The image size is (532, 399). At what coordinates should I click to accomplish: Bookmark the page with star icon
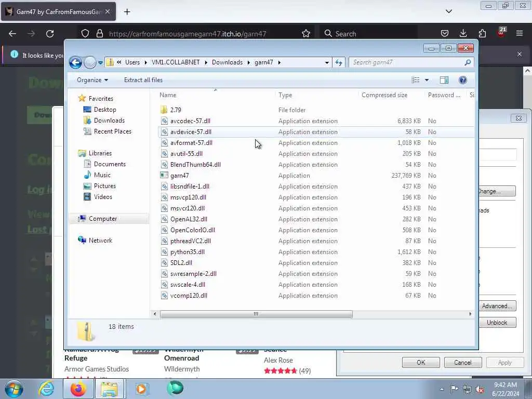pyautogui.click(x=305, y=34)
